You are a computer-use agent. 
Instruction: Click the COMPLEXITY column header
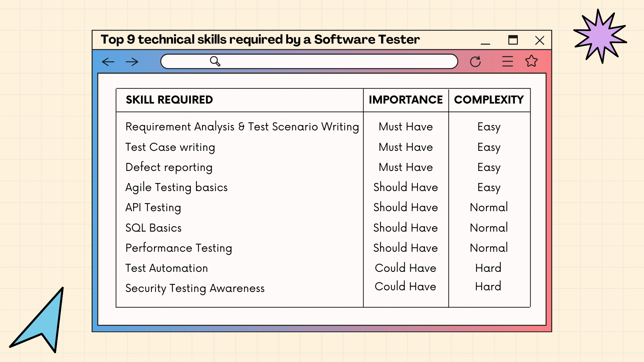(x=489, y=100)
